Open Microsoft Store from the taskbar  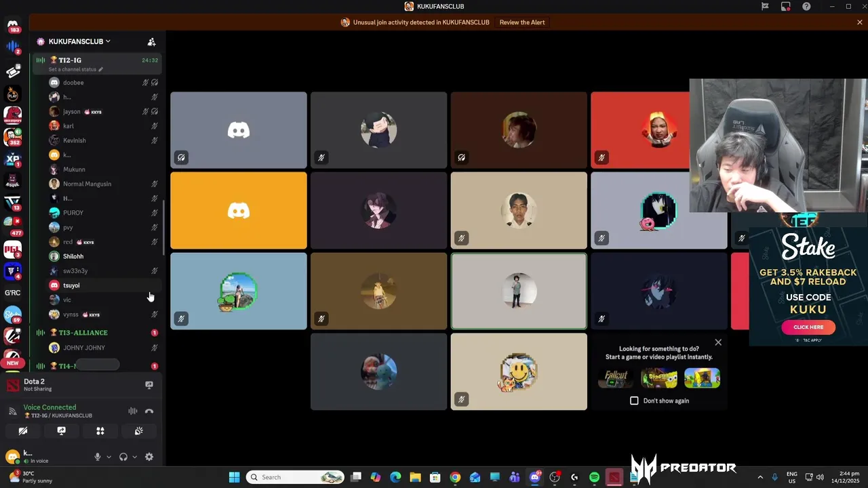[435, 477]
